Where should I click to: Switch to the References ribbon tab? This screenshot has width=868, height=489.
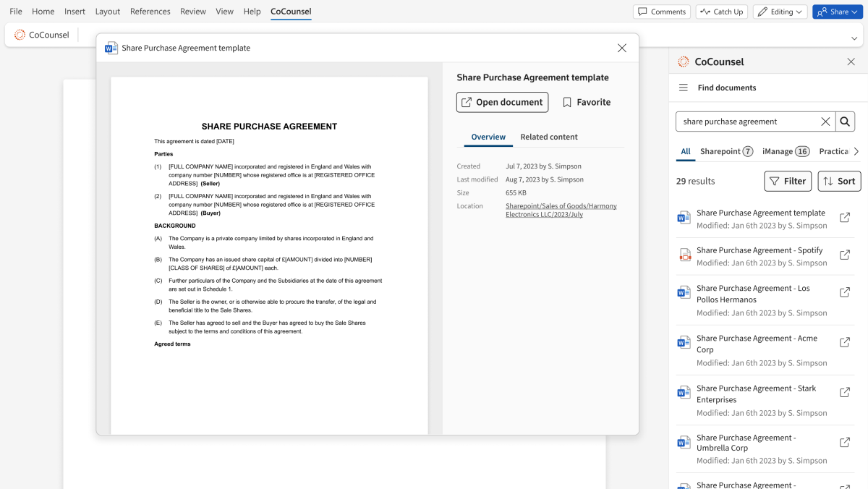(150, 12)
